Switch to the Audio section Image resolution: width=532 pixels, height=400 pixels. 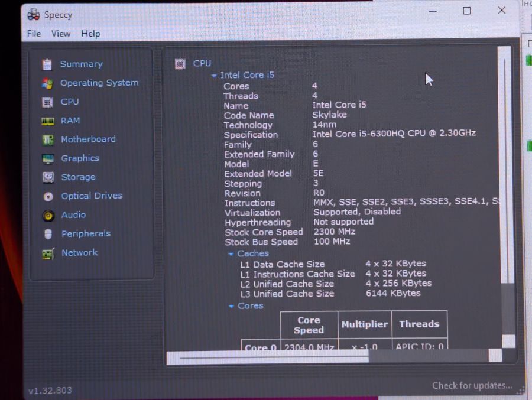(74, 214)
